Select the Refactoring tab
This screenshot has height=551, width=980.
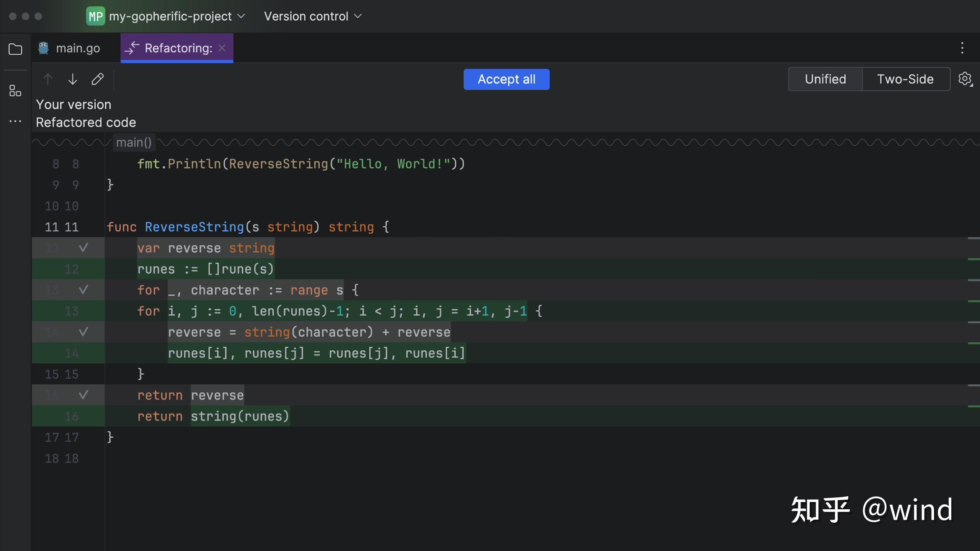pyautogui.click(x=177, y=48)
